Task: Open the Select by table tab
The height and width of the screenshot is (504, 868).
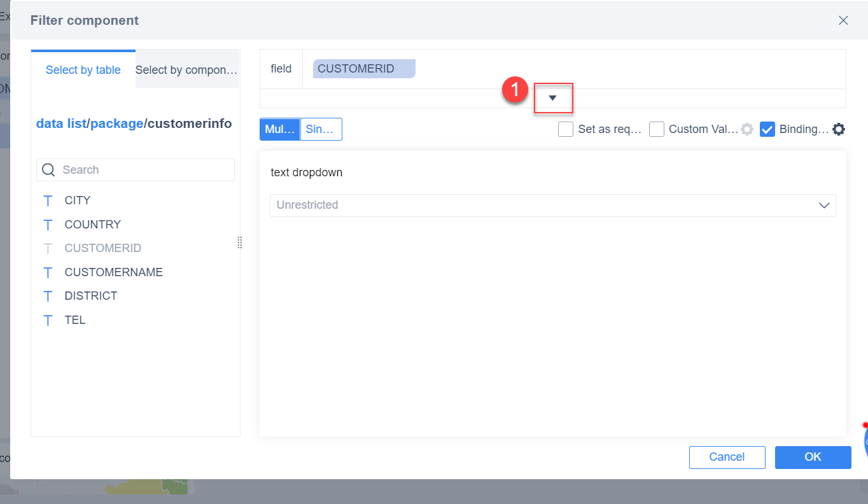Action: tap(83, 70)
